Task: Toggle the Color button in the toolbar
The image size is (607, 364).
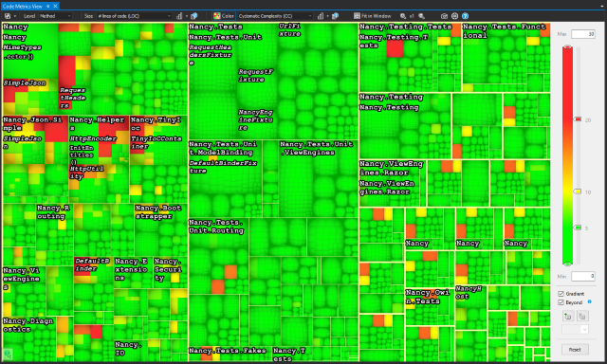Action: (x=224, y=16)
